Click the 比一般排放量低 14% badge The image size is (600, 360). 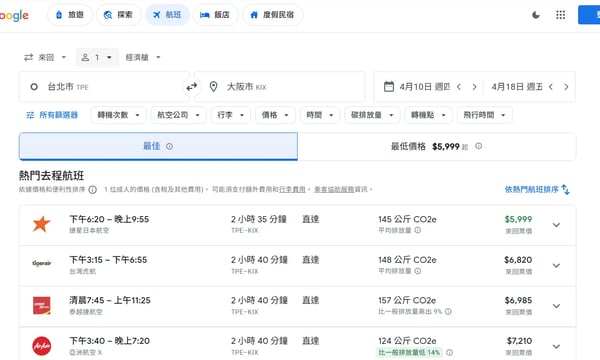click(x=409, y=352)
